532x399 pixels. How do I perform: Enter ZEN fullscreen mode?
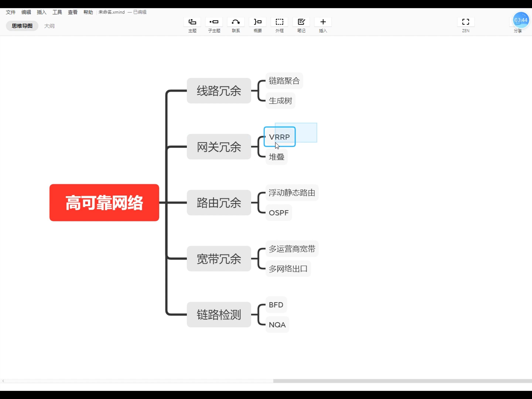[x=466, y=22]
